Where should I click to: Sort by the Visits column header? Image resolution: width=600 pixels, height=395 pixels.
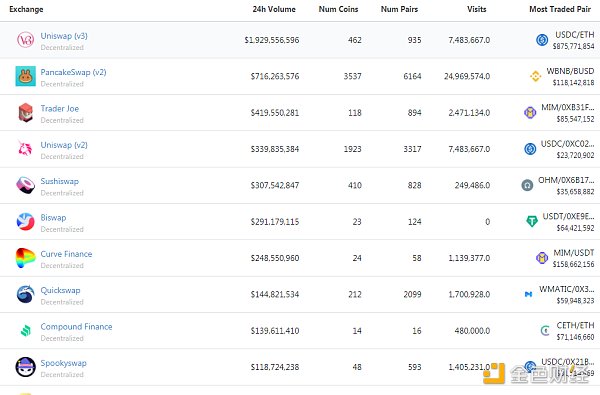tap(476, 9)
